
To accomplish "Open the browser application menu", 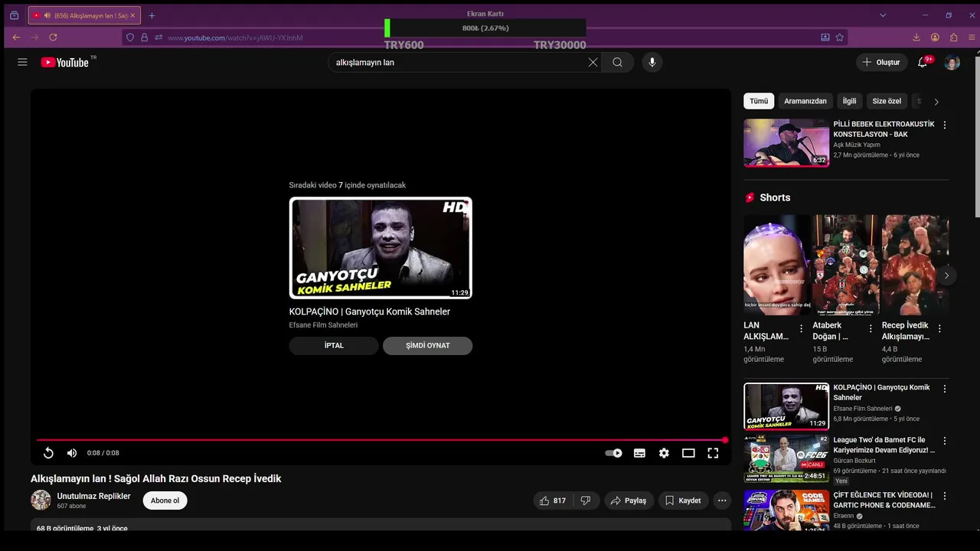I will 972,37.
